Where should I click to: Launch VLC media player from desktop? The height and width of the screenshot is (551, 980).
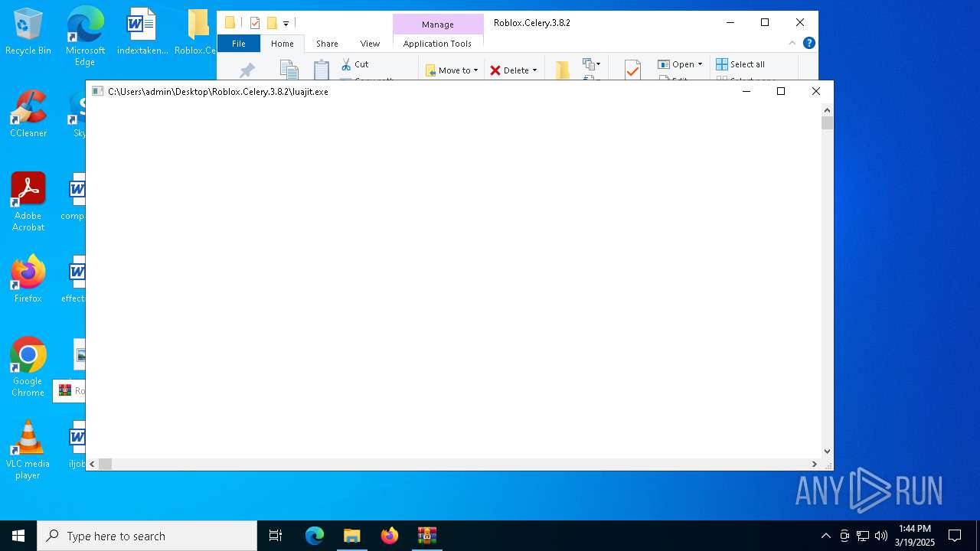coord(28,450)
